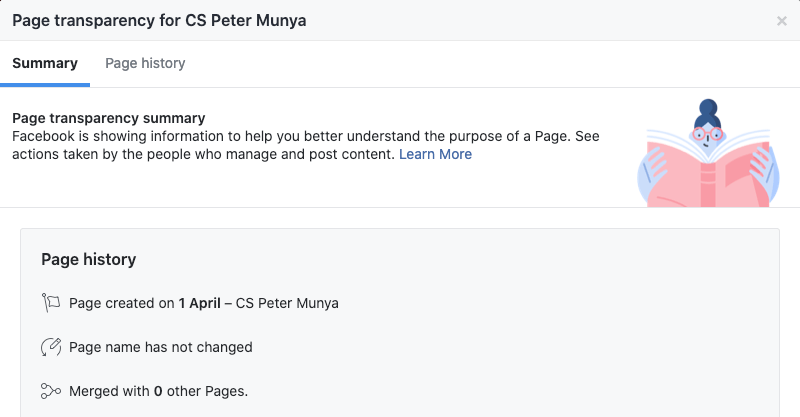Click the Page created on text
The image size is (800, 417).
coord(121,303)
